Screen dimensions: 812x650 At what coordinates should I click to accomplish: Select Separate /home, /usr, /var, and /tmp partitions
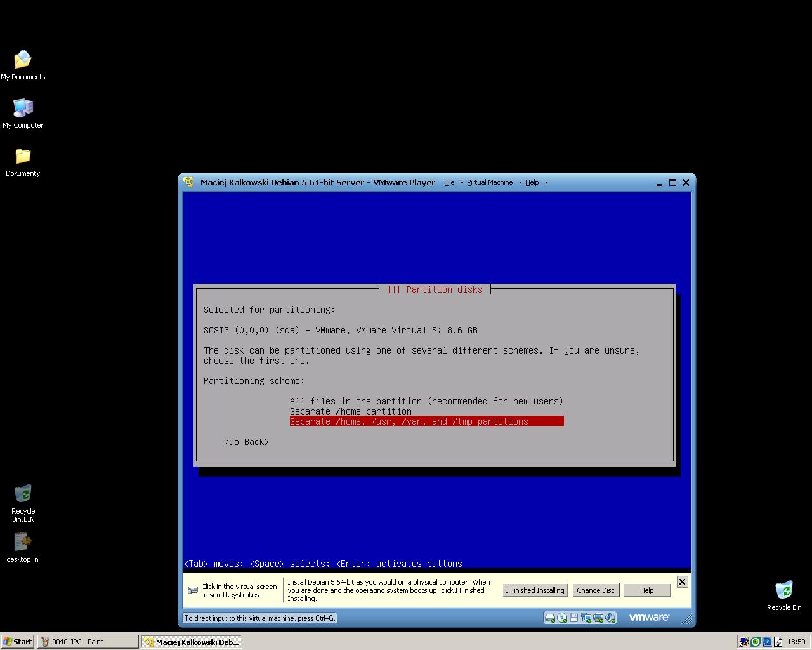point(426,421)
